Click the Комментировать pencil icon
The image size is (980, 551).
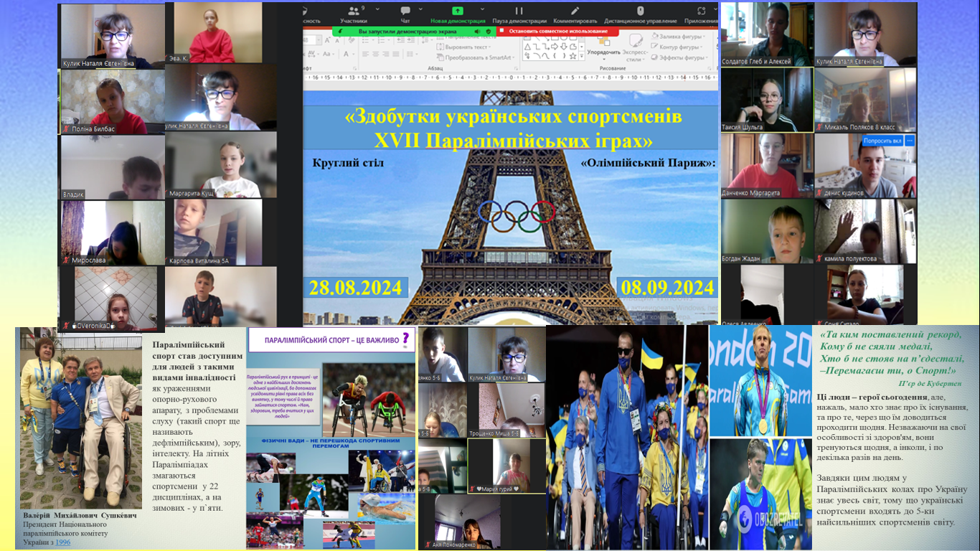click(x=575, y=11)
